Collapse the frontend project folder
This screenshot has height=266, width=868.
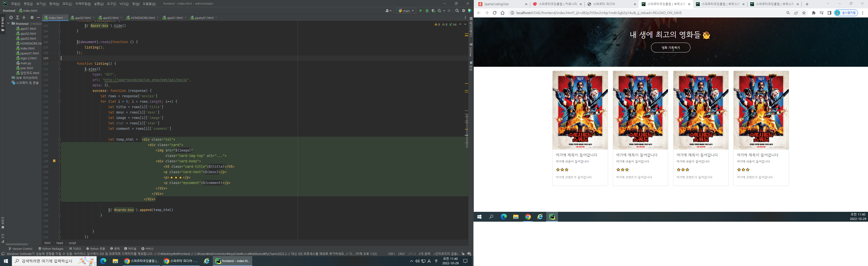(x=8, y=24)
